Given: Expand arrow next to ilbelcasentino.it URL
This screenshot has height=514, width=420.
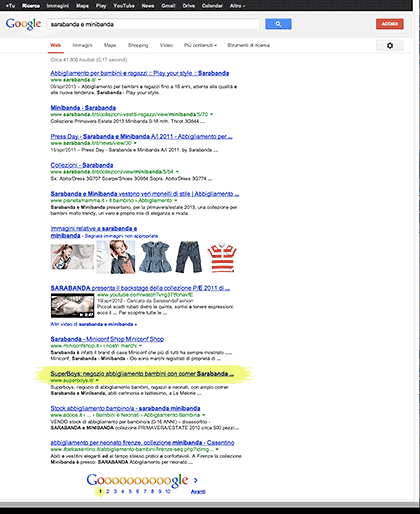Looking at the screenshot, I should point(217,449).
